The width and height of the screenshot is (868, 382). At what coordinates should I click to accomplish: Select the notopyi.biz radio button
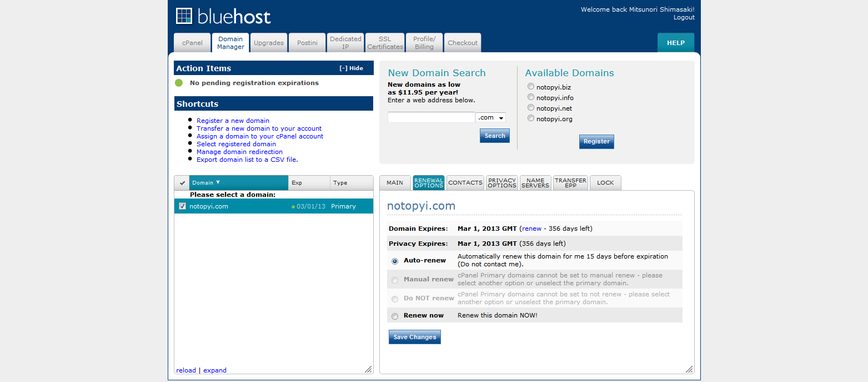click(531, 87)
